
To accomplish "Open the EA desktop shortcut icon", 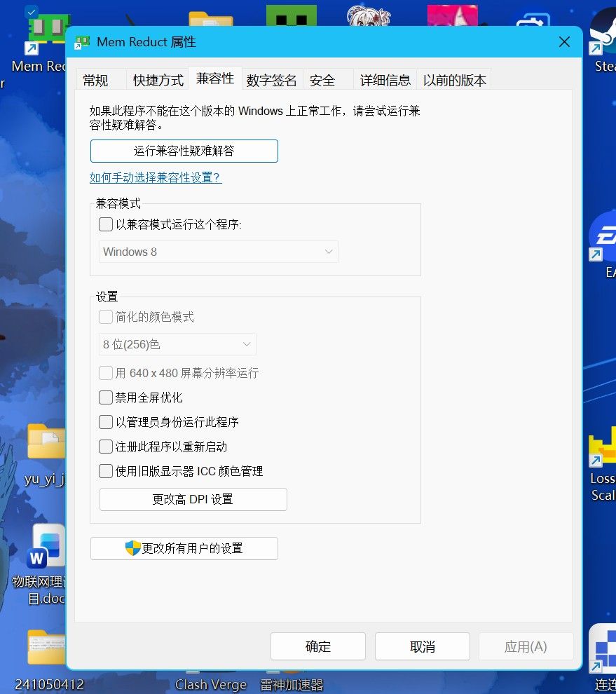I will (x=603, y=236).
